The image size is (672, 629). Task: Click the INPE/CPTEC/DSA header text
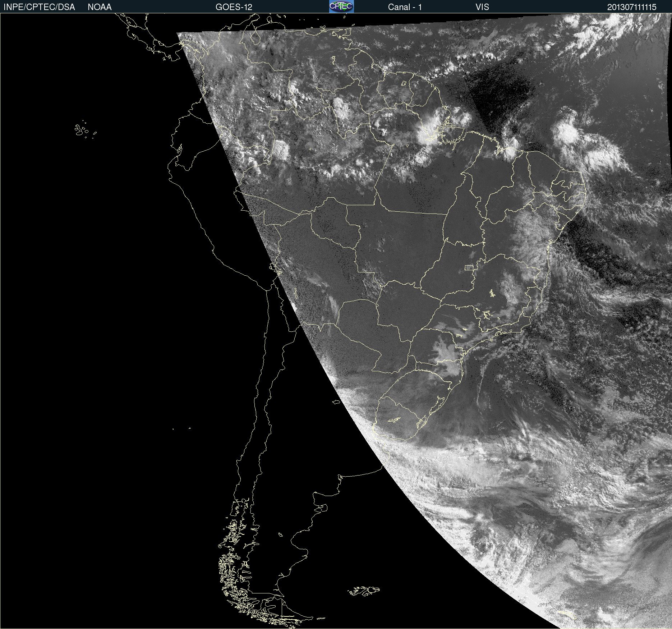[x=39, y=7]
